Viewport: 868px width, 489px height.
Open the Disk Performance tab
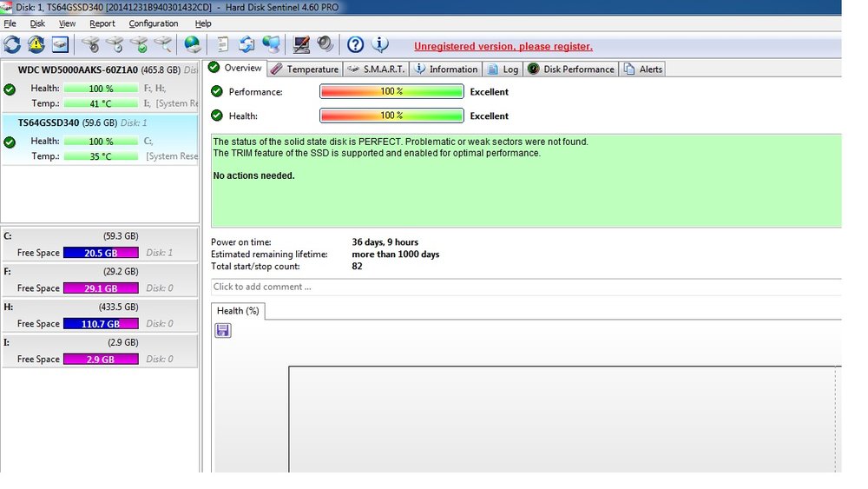571,69
